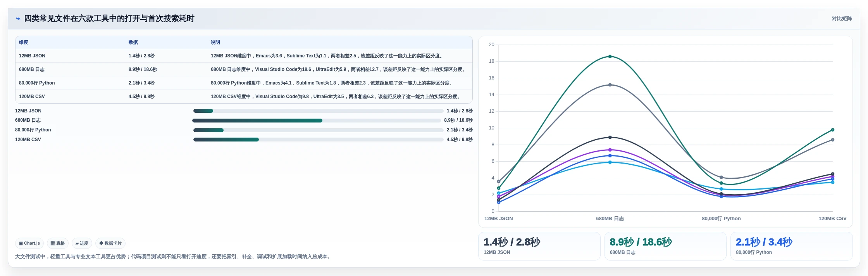Click the gray line point at 680MB 日志
This screenshot has height=276, width=868.
(610, 85)
